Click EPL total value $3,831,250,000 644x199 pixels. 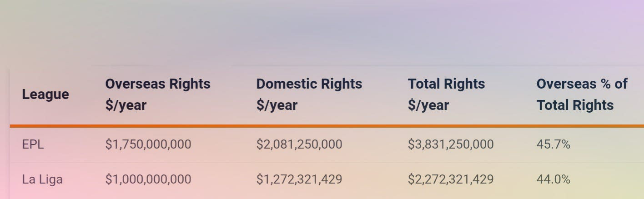pyautogui.click(x=451, y=144)
